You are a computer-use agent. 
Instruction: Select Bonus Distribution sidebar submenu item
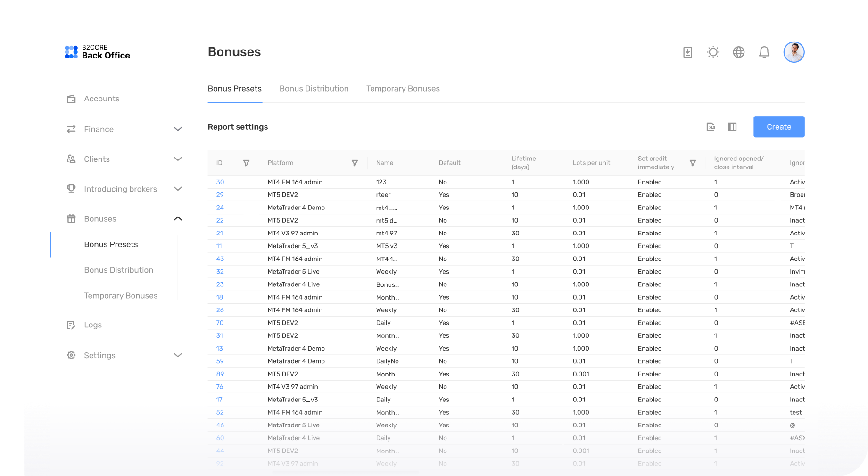(119, 270)
